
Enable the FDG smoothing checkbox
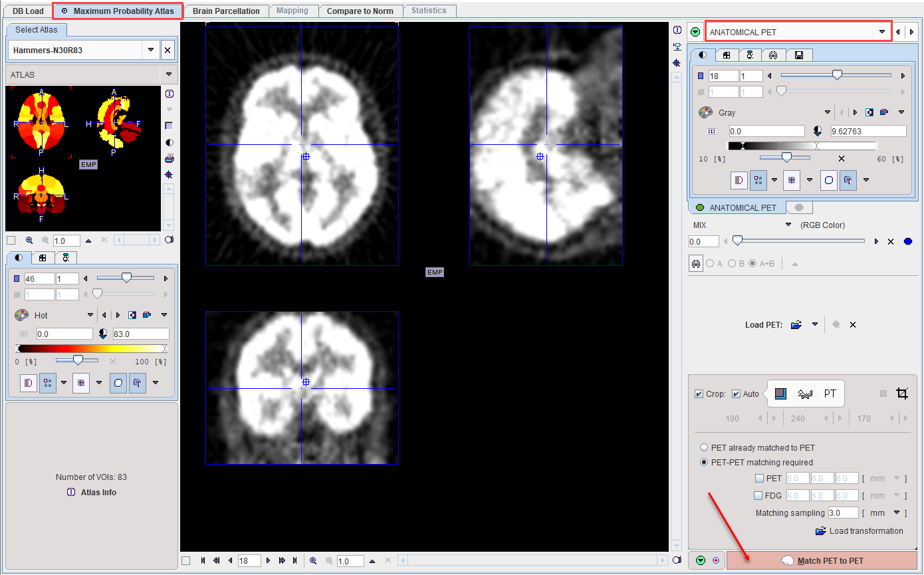[x=759, y=495]
